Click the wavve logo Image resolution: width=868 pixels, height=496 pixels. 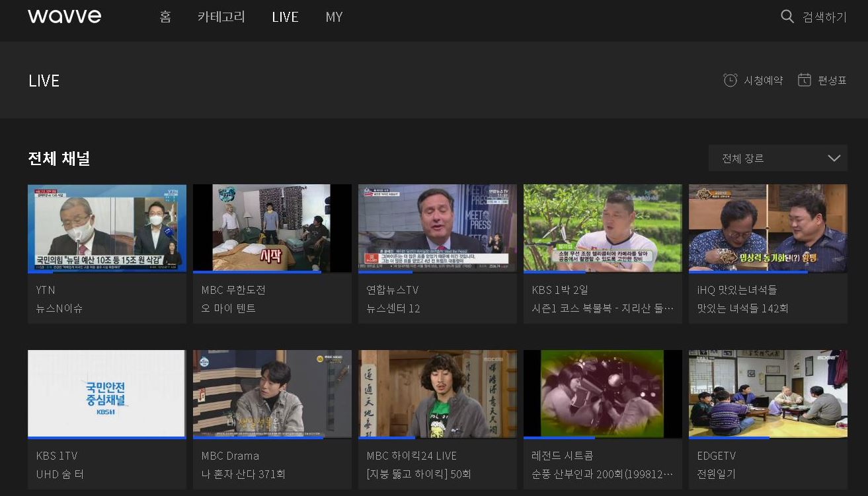(x=64, y=17)
